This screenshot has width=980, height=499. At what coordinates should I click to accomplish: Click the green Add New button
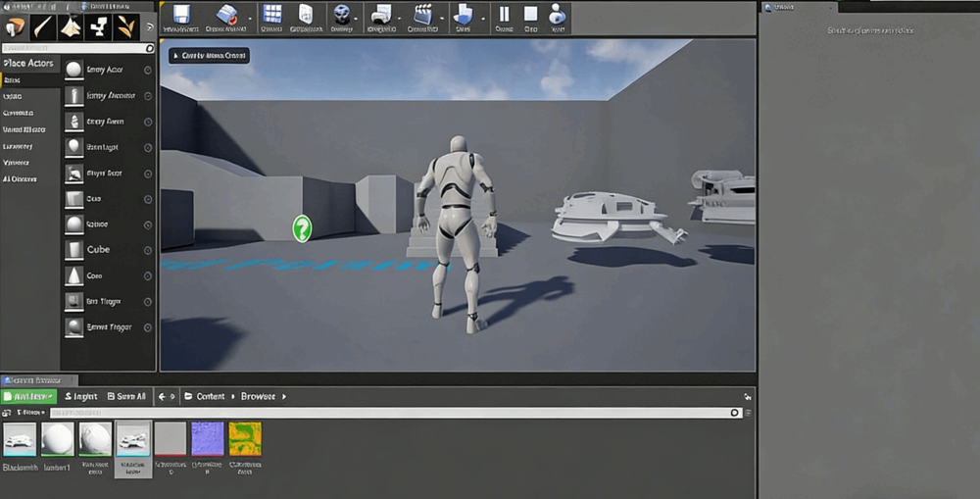[29, 397]
